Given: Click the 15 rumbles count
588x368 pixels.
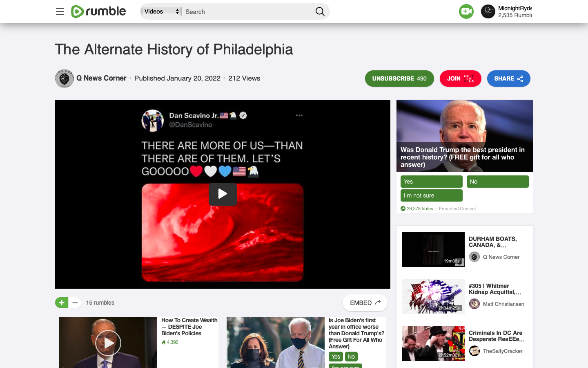Looking at the screenshot, I should pyautogui.click(x=100, y=303).
